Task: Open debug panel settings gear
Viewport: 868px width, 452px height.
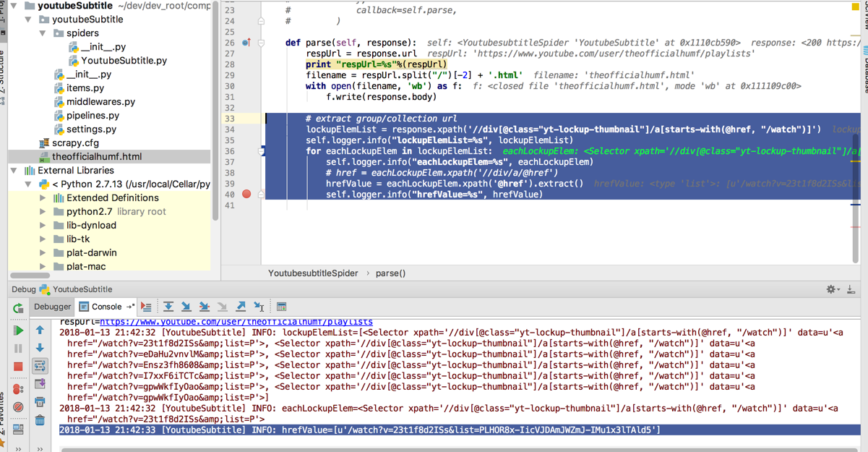Action: pyautogui.click(x=831, y=289)
